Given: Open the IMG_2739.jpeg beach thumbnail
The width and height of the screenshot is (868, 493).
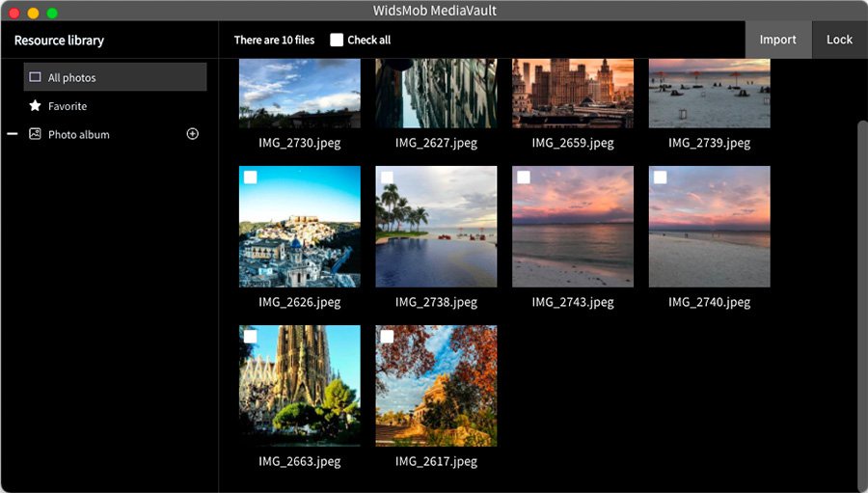Looking at the screenshot, I should 710,93.
